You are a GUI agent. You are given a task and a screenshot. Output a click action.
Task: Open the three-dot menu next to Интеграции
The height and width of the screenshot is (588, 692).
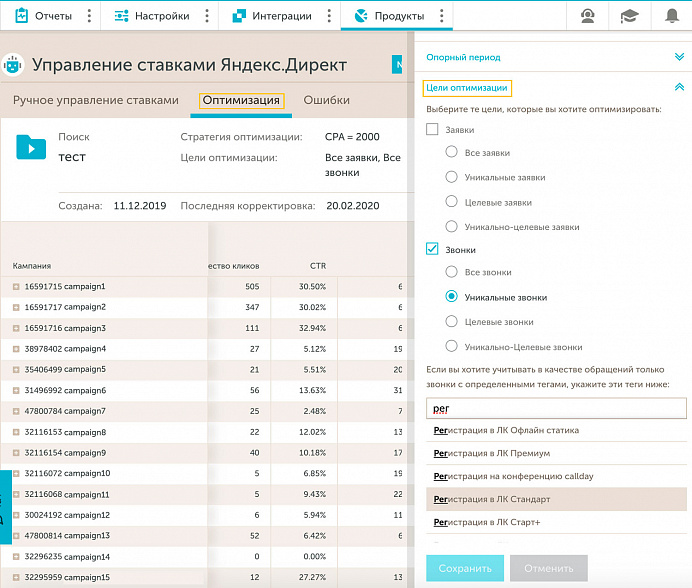click(329, 16)
